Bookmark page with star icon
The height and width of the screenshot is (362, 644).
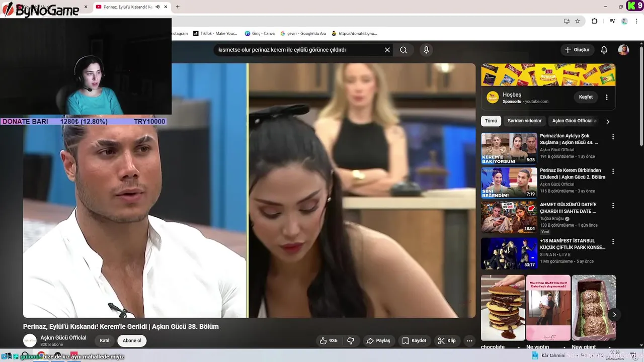tap(578, 21)
